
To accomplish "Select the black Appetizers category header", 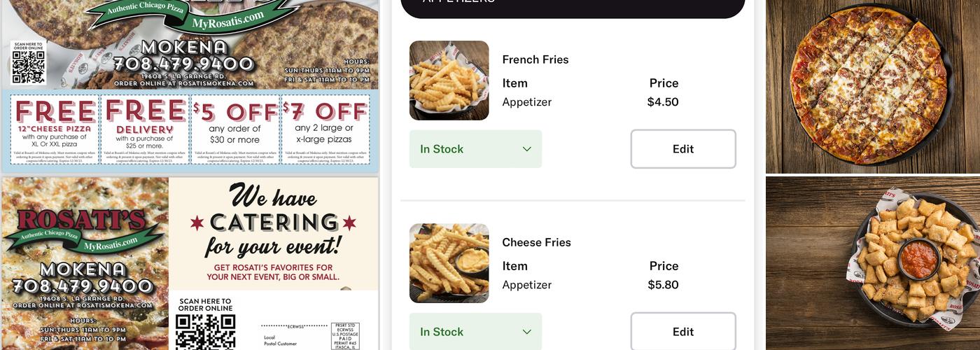I will [573, 6].
